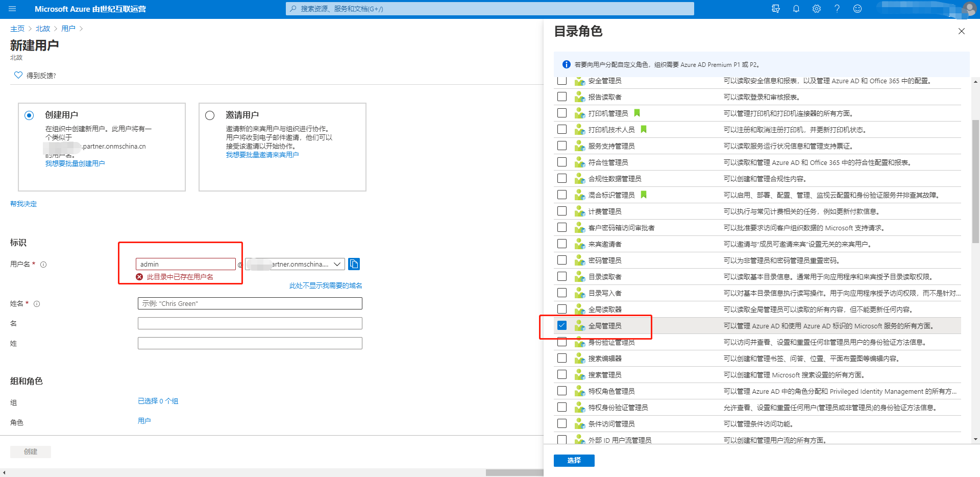Open the help question mark icon

tap(837, 9)
